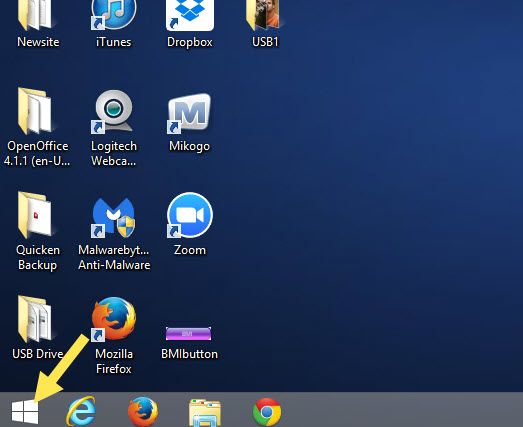Launch Malwarebytes Anti-Malware shortcut icon
The width and height of the screenshot is (523, 427).
pyautogui.click(x=113, y=218)
